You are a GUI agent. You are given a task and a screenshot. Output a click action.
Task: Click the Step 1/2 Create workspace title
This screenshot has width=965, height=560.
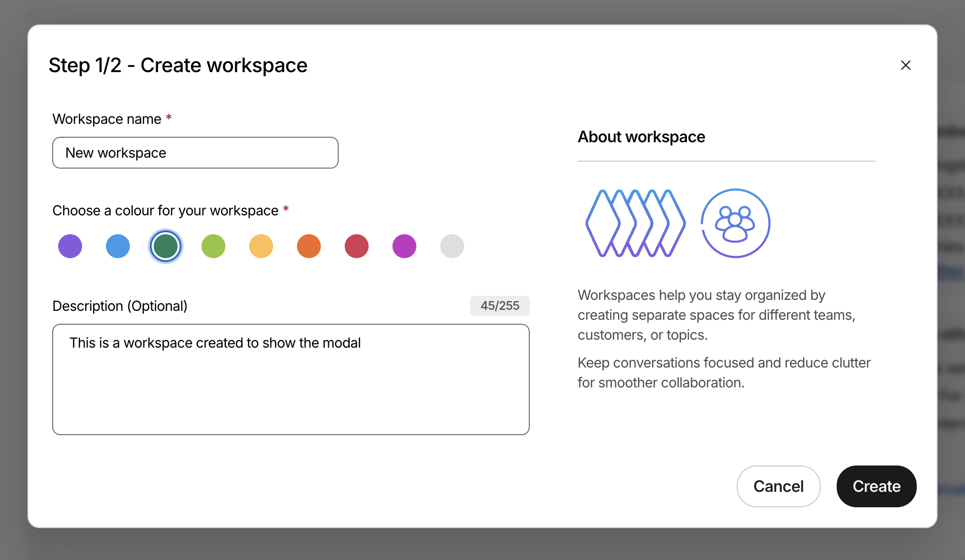[178, 65]
